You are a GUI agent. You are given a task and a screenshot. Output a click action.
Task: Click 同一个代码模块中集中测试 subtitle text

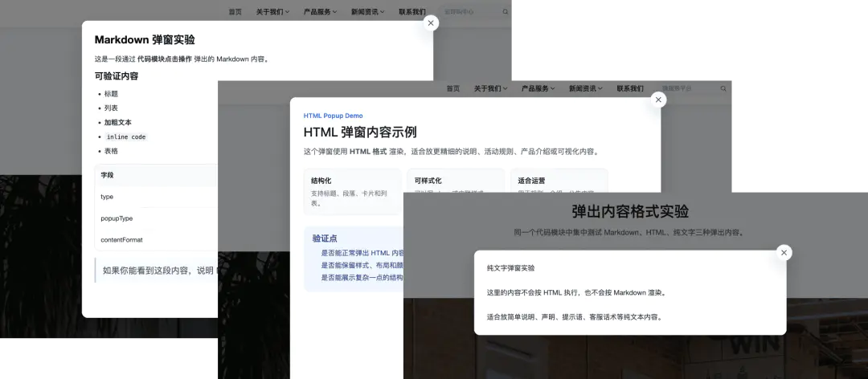630,232
